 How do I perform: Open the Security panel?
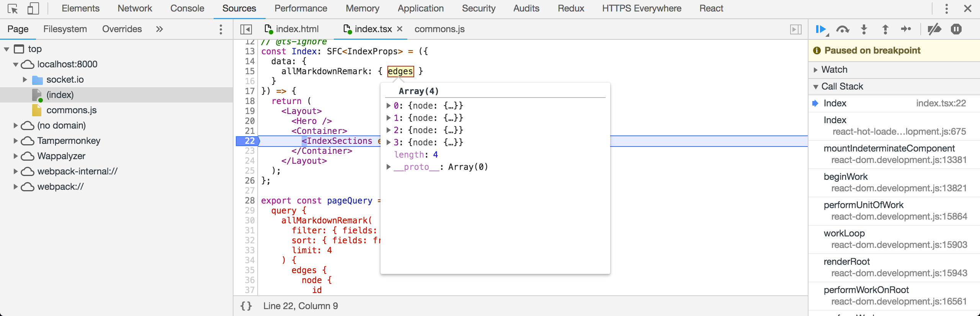click(479, 8)
